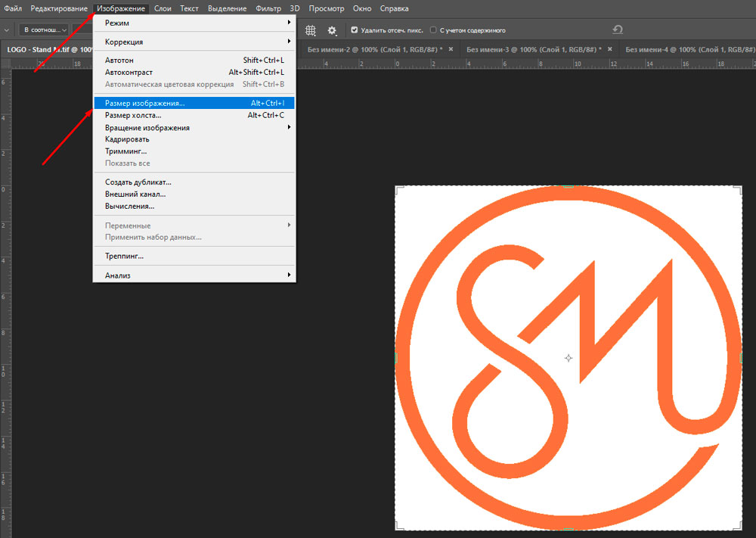Open the Файл menu
This screenshot has width=756, height=538.
(13, 8)
